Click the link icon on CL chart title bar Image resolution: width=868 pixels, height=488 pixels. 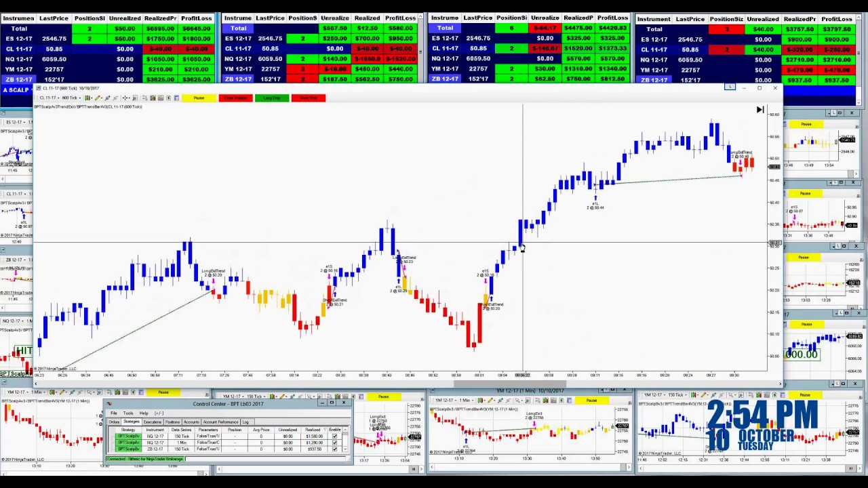pyautogui.click(x=730, y=87)
